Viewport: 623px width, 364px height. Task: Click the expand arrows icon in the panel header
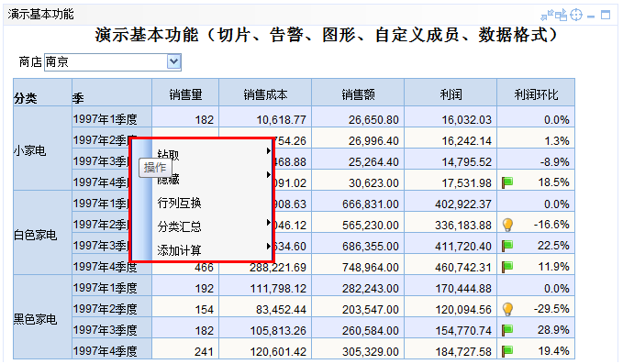coord(547,15)
